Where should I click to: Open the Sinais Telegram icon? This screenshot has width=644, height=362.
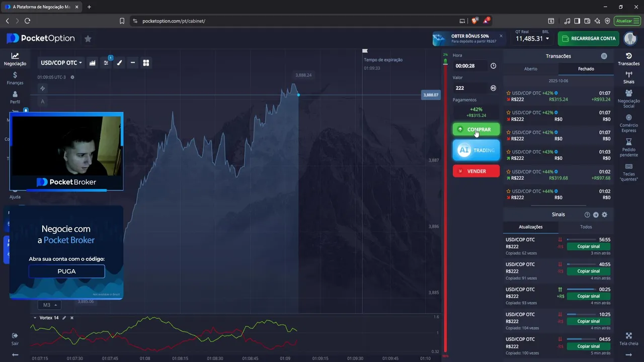(x=596, y=215)
